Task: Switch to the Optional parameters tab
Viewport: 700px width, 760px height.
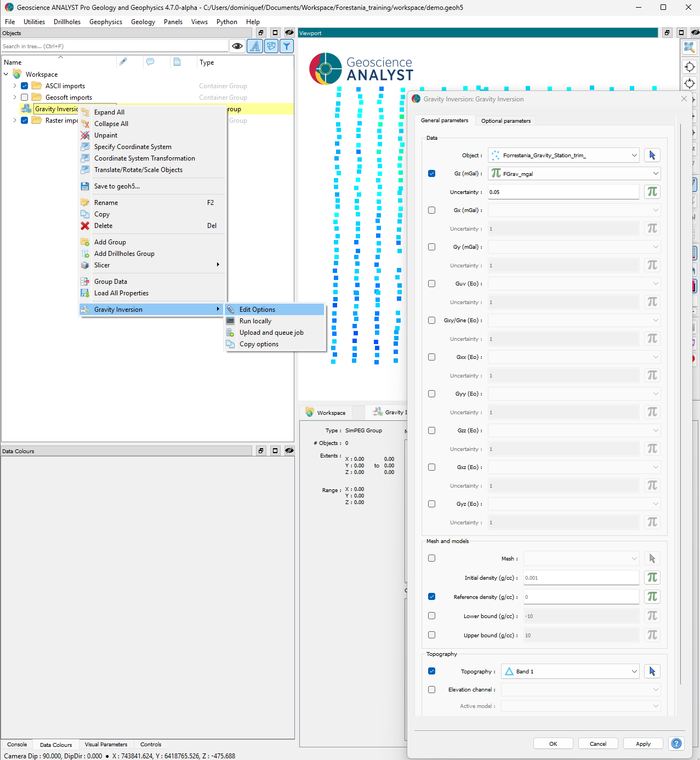Action: tap(505, 121)
